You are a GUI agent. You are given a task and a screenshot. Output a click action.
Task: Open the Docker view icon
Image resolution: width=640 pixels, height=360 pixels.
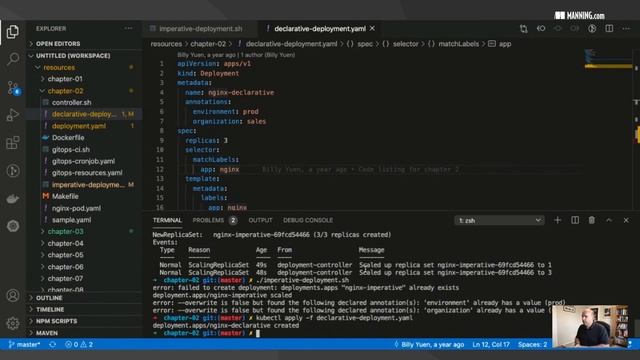click(13, 199)
